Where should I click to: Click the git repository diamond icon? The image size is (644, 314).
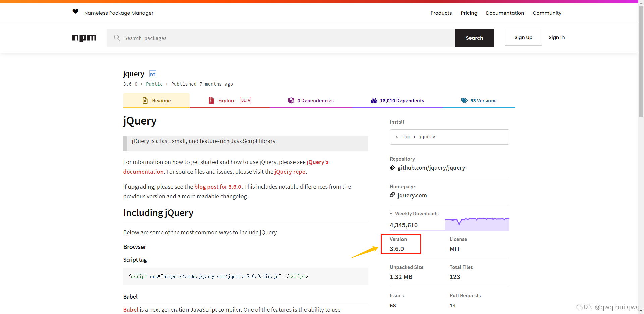[392, 168]
